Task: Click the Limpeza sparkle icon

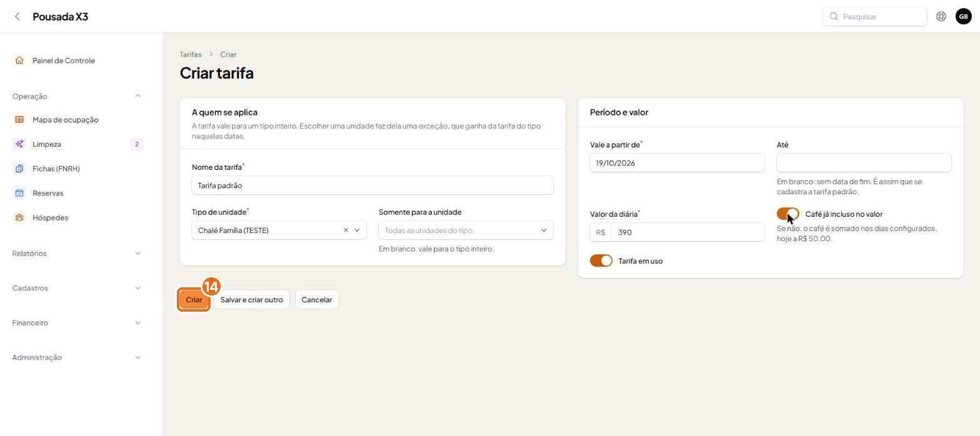Action: (19, 144)
